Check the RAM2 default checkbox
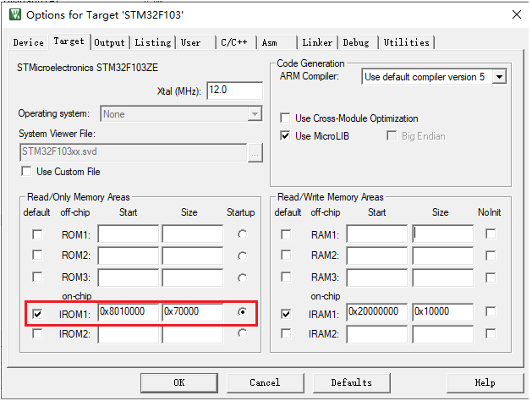532x401 pixels. [x=286, y=255]
